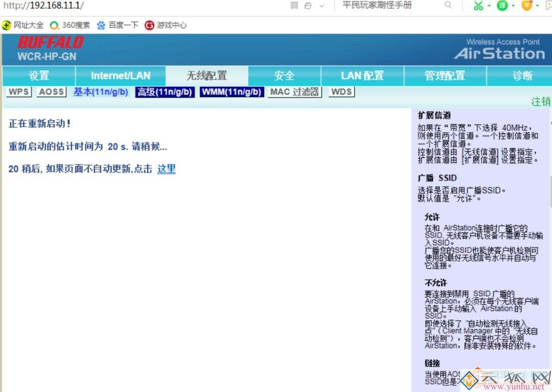552x392 pixels.
Task: Open the Internet/LAN configuration tab
Action: (121, 76)
